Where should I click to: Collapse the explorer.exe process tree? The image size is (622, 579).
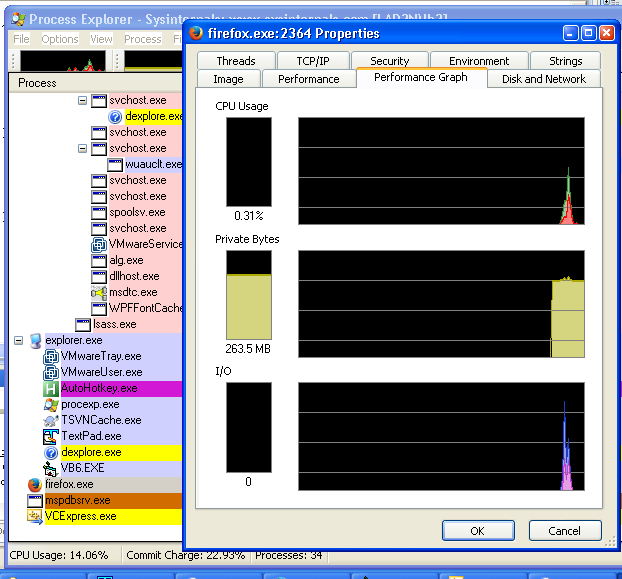19,340
